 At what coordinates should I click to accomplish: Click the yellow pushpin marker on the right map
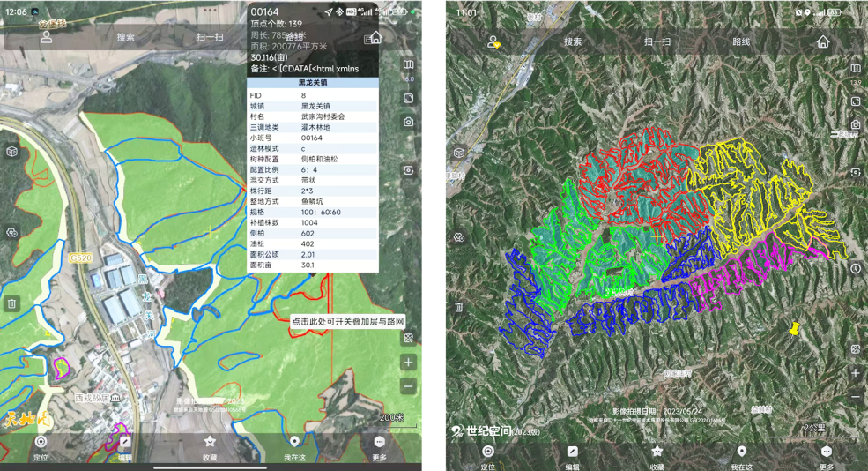tap(794, 328)
